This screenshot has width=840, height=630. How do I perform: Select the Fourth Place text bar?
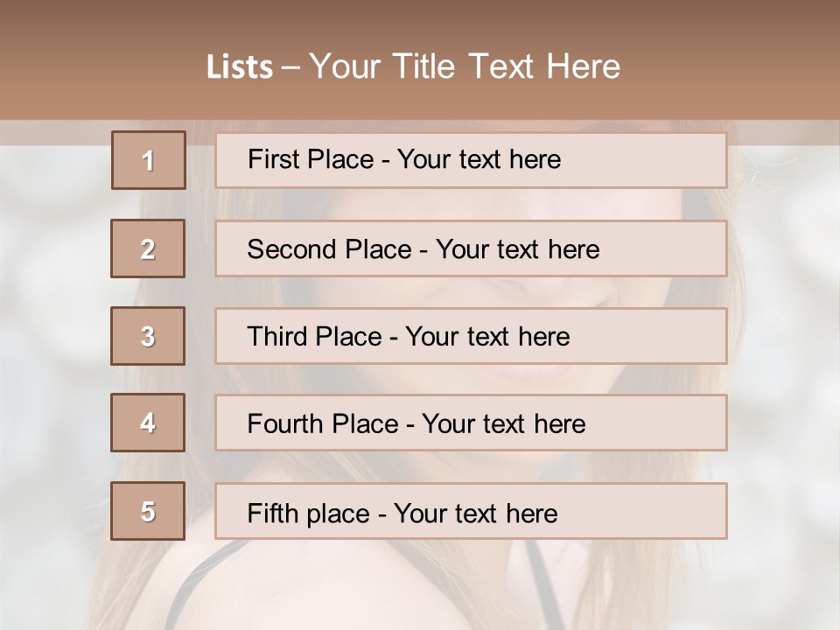click(x=416, y=423)
